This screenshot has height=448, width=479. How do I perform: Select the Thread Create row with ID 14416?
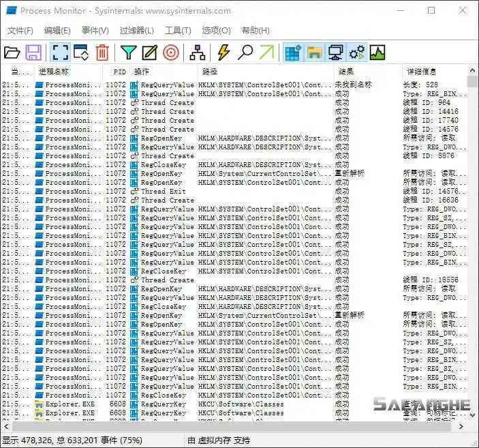(x=234, y=111)
